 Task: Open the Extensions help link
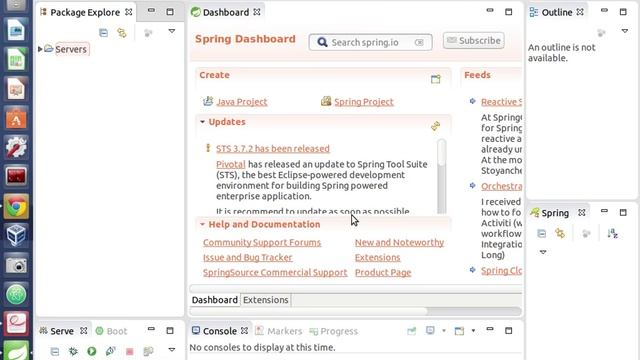click(378, 258)
